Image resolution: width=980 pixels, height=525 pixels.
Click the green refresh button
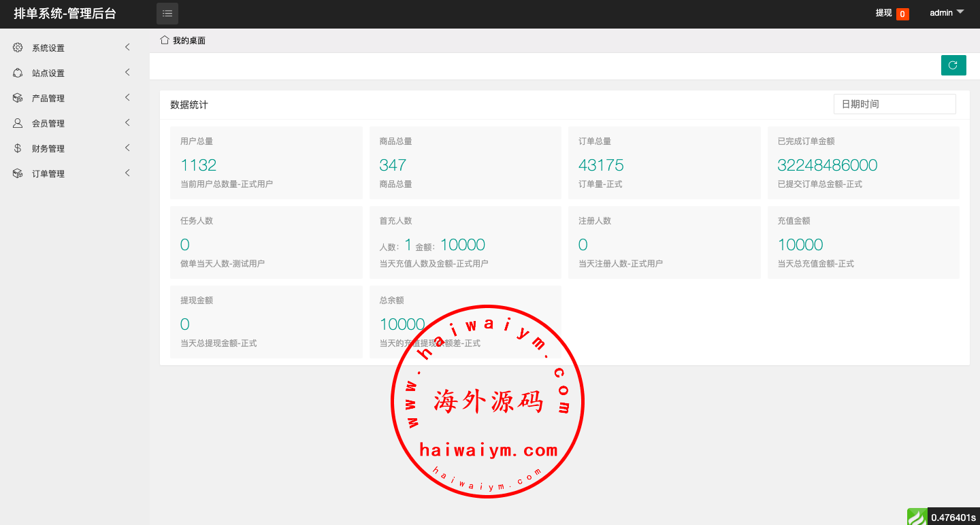953,65
